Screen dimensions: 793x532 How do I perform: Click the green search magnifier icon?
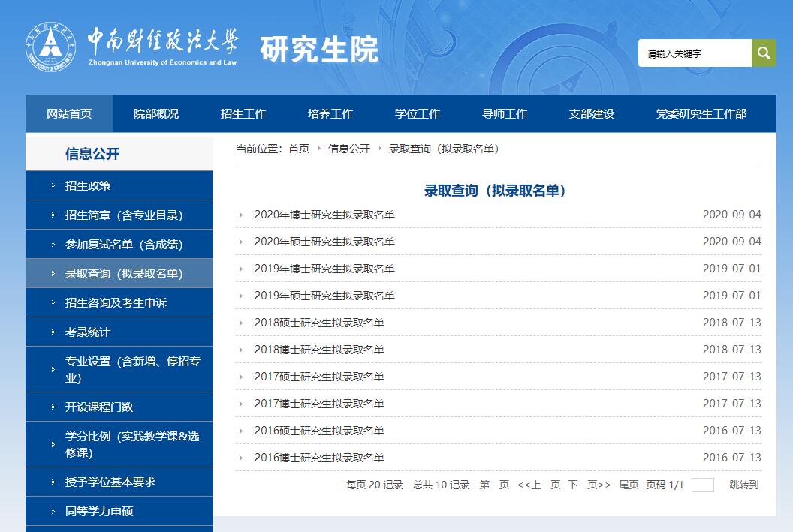click(x=764, y=53)
